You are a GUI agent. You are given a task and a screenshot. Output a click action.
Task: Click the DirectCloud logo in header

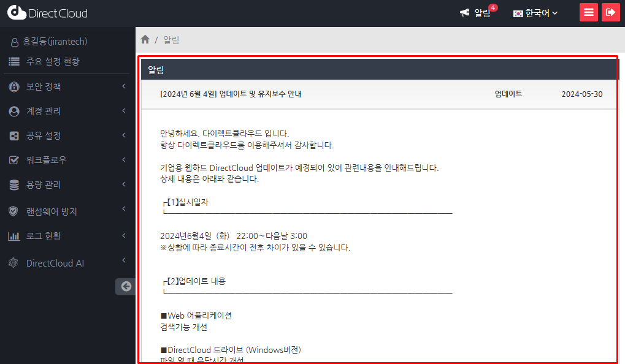pos(48,13)
